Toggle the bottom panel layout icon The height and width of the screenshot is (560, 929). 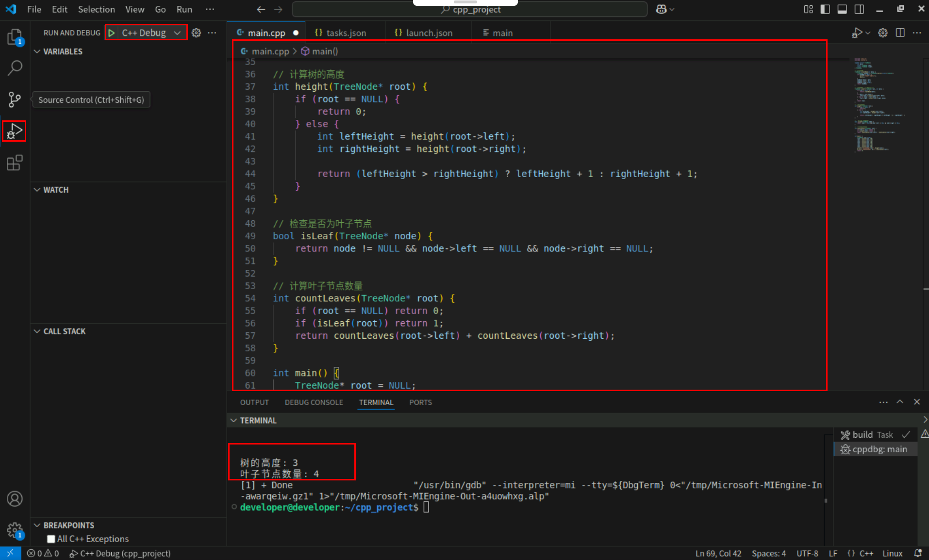(x=842, y=9)
